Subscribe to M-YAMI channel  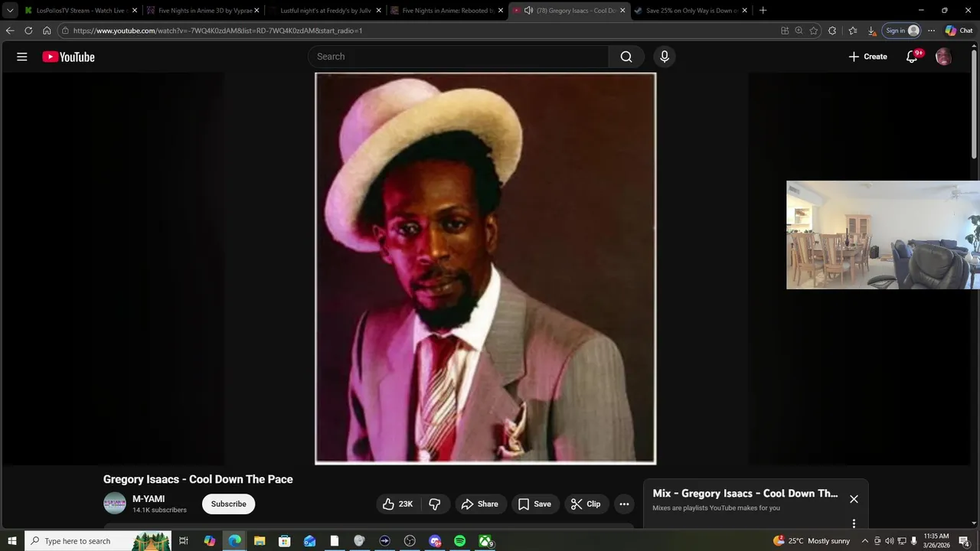(x=228, y=504)
